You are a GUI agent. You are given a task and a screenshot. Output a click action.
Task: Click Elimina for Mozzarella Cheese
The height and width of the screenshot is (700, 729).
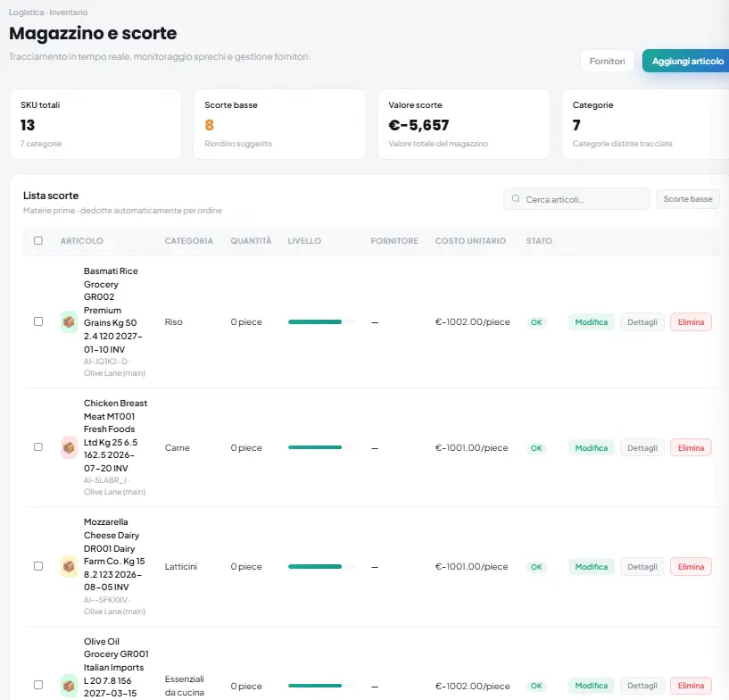pyautogui.click(x=691, y=566)
